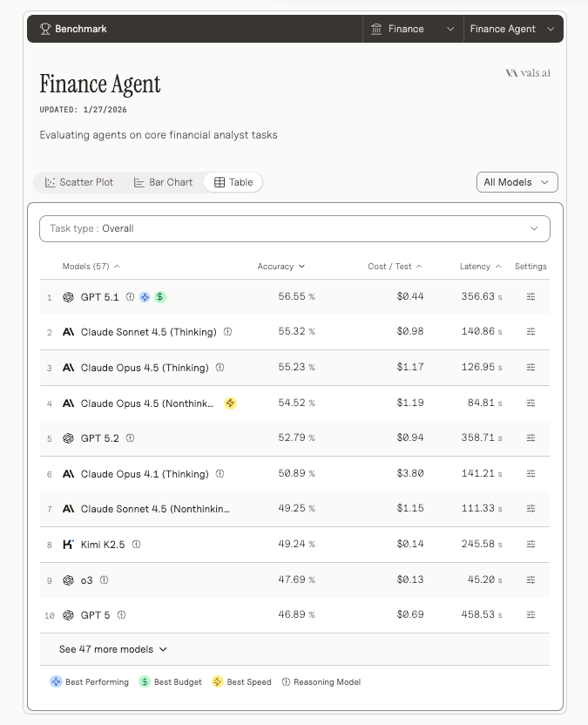Switch to the Scatter Plot tab
This screenshot has width=588, height=725.
79,182
